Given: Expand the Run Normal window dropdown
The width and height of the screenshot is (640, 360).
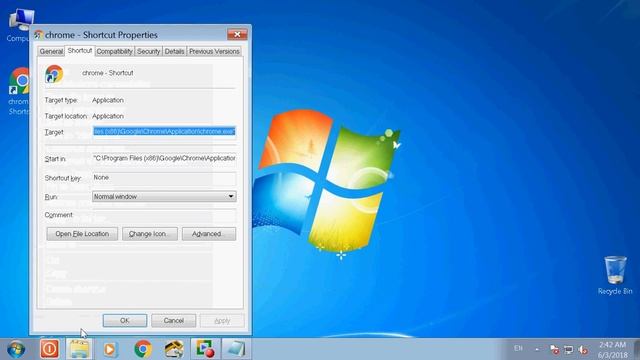Looking at the screenshot, I should point(164,196).
